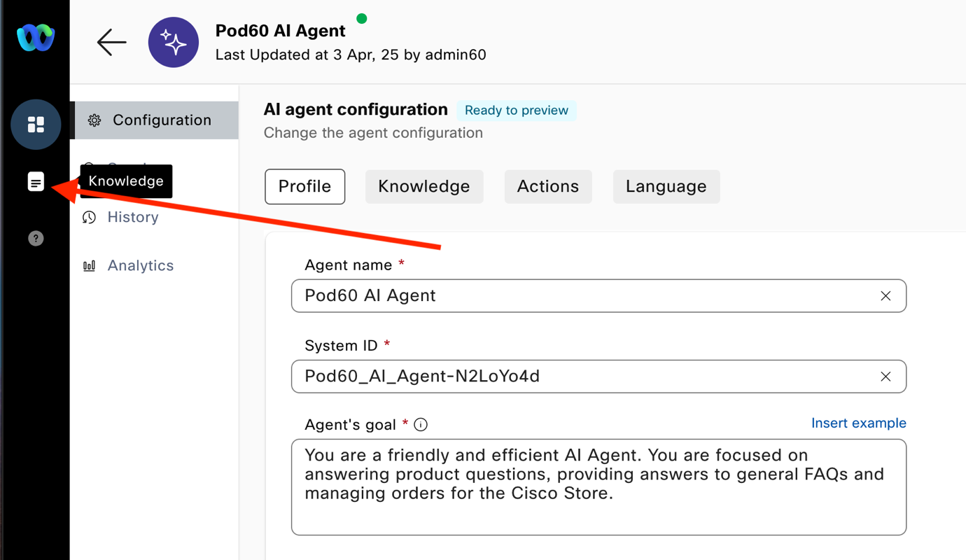Open Analytics in the side menu
The image size is (966, 560).
tap(140, 265)
